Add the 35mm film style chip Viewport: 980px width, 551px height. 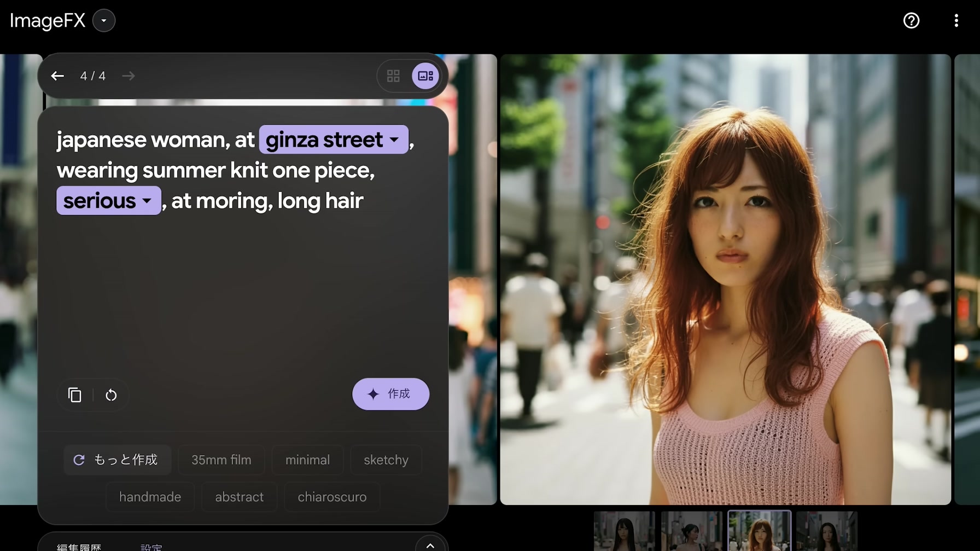221,460
